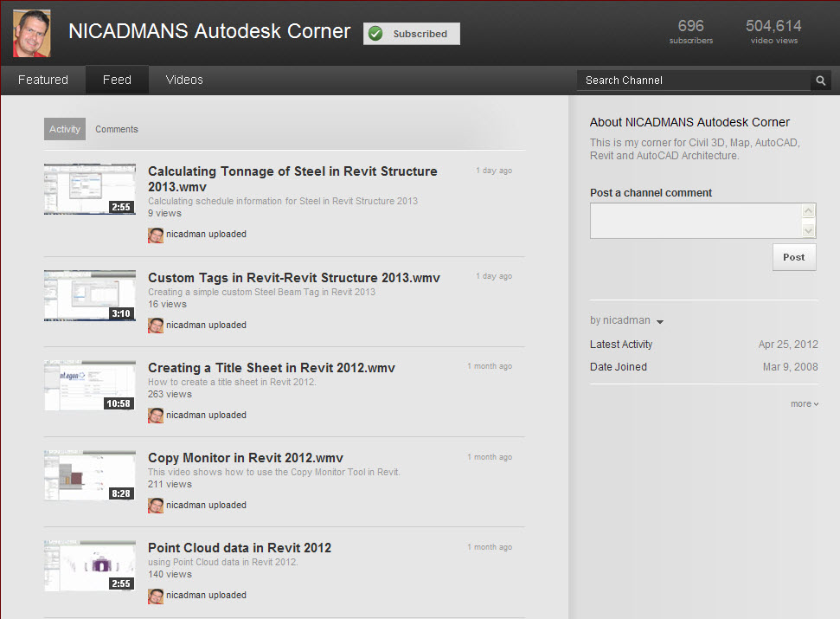Click 'nicadman uploaded' under Copy Monitor
Screen dimensions: 840x619
(206, 506)
